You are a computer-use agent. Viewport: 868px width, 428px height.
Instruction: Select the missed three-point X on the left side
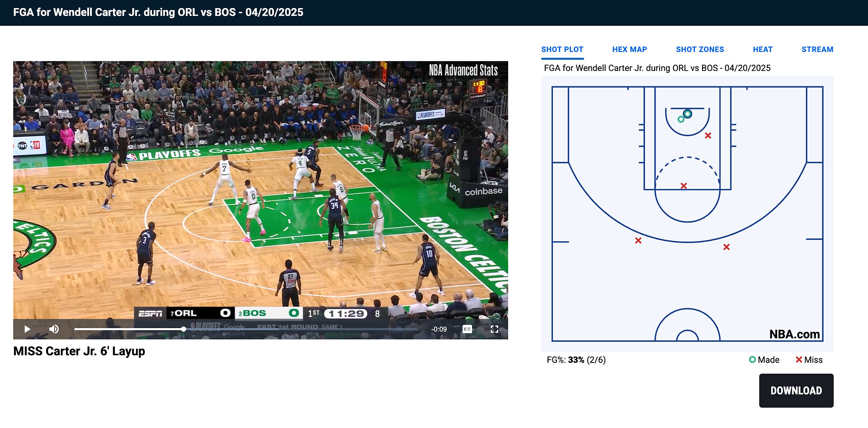pyautogui.click(x=638, y=240)
